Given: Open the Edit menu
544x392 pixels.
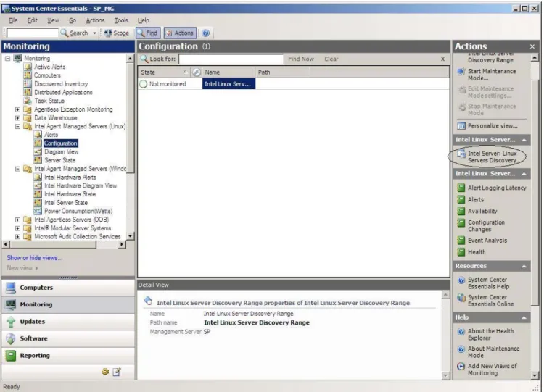Looking at the screenshot, I should [x=33, y=20].
